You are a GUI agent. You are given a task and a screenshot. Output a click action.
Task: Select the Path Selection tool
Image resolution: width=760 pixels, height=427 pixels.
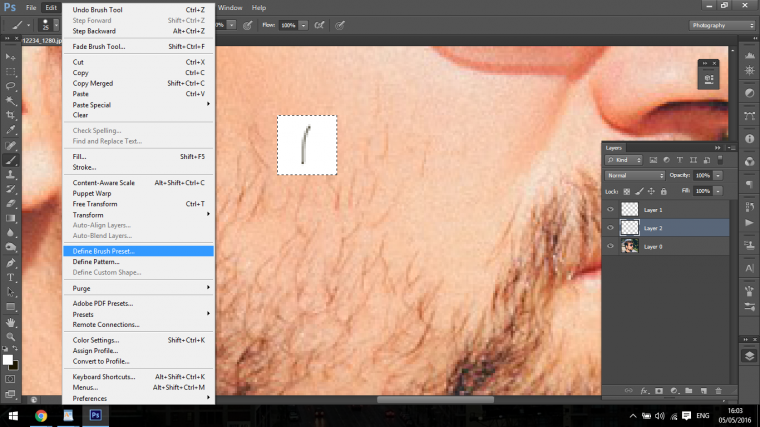[10, 292]
